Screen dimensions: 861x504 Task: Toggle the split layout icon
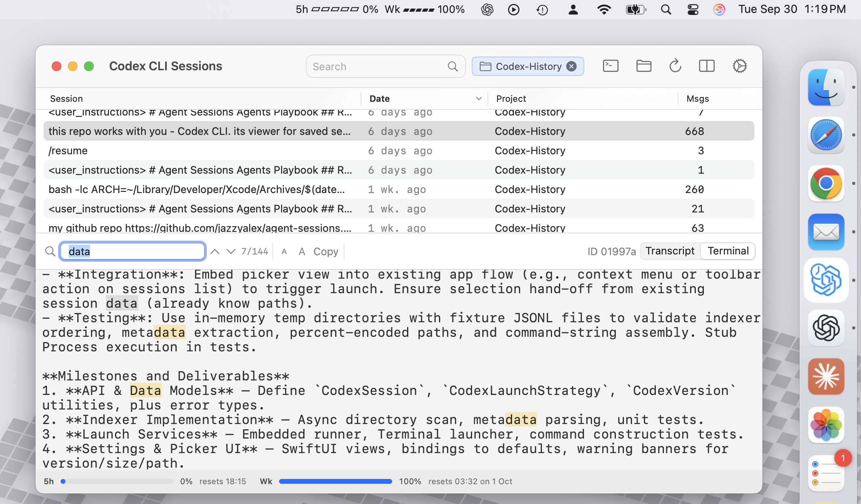(706, 66)
